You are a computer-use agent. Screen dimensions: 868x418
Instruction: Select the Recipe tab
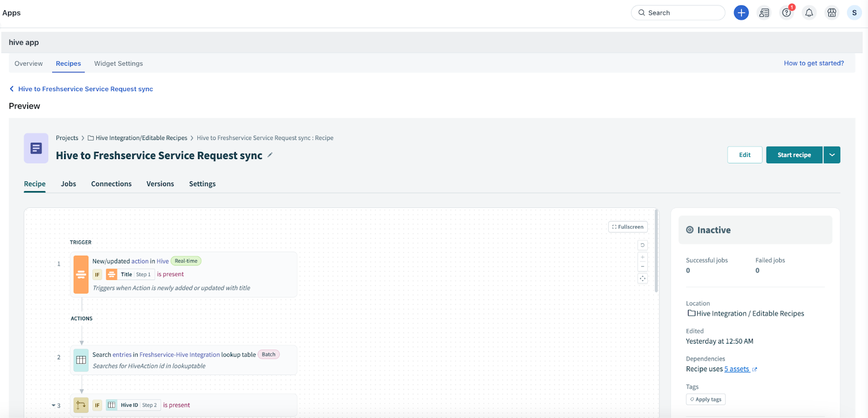point(35,184)
